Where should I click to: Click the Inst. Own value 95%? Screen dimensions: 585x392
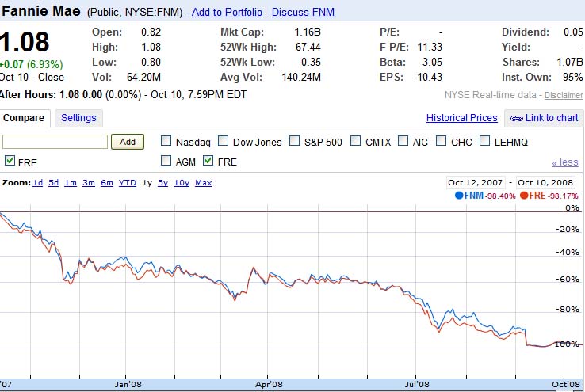point(572,77)
